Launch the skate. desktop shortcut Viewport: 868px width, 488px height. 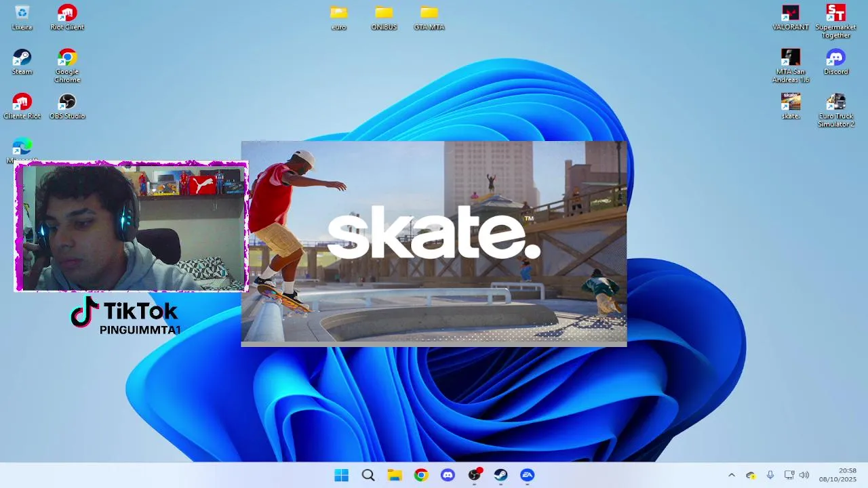click(x=791, y=106)
